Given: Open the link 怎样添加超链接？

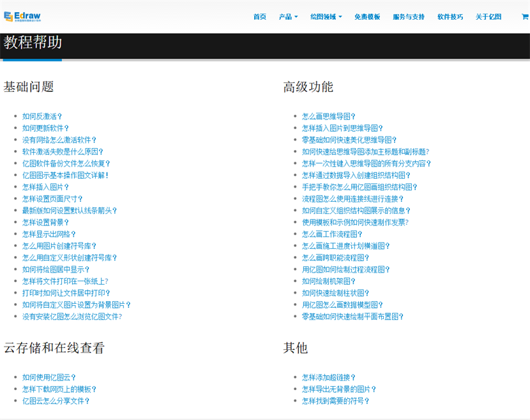Looking at the screenshot, I should [329, 377].
